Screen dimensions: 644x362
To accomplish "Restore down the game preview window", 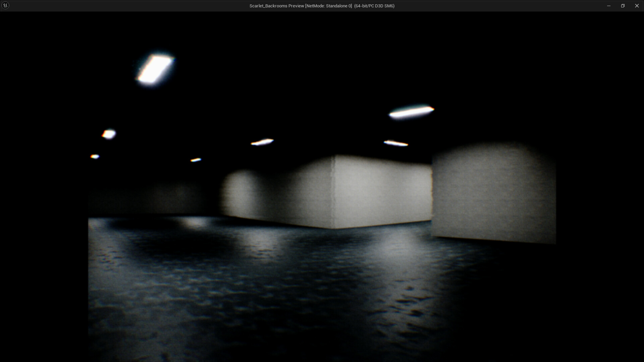I will [623, 5].
